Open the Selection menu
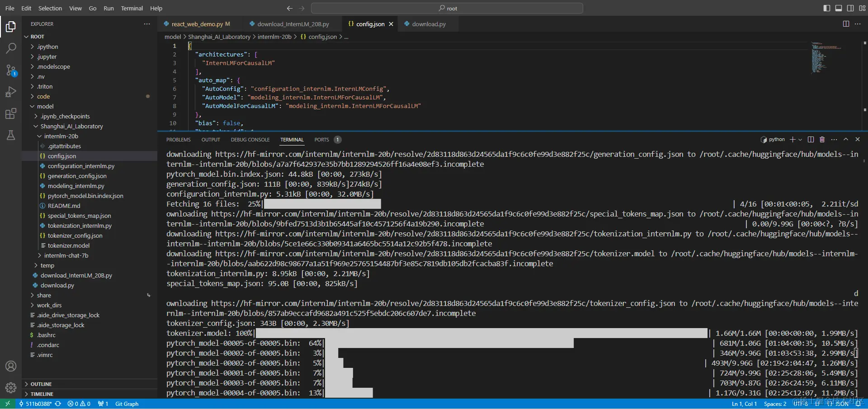 (50, 8)
